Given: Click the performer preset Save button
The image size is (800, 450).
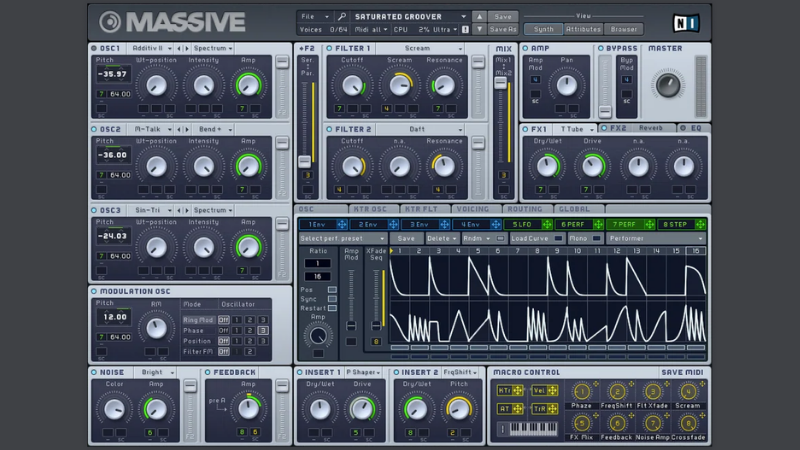Looking at the screenshot, I should [x=406, y=238].
